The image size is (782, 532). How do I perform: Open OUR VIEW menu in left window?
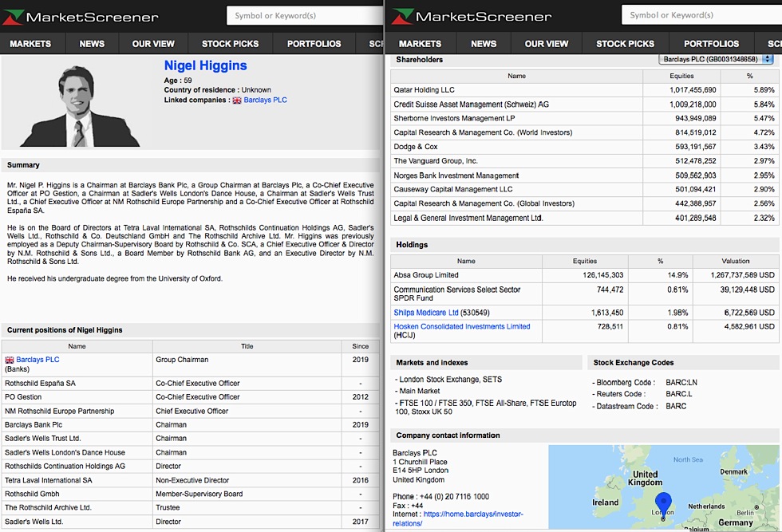click(153, 44)
